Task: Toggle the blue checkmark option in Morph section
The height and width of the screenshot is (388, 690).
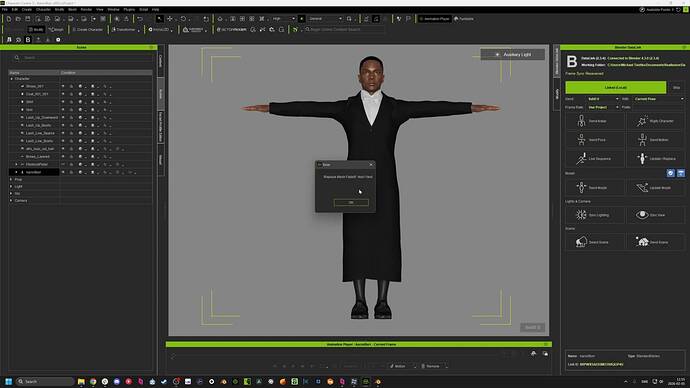Action: point(671,173)
